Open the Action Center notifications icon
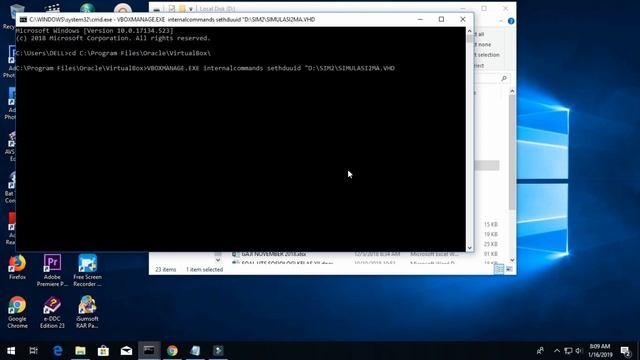Viewport: 640px width, 360px height. (625, 351)
